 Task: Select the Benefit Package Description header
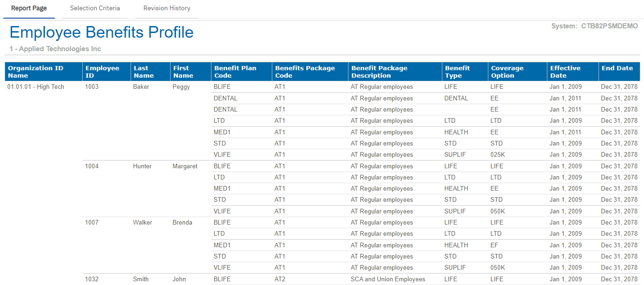(x=379, y=72)
